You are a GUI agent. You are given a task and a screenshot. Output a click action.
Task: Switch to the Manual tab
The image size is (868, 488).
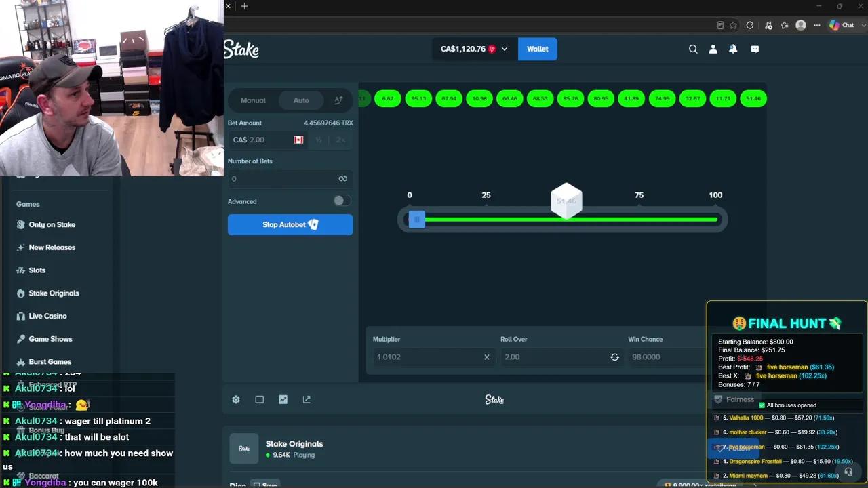(x=253, y=100)
